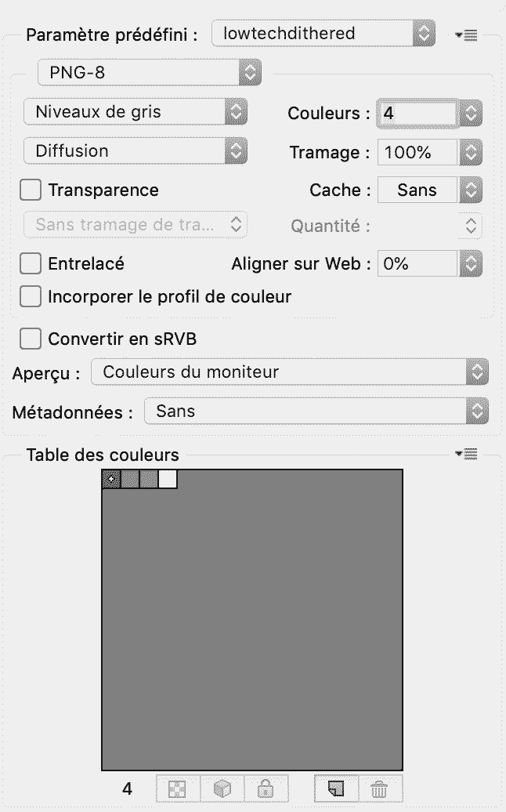This screenshot has height=812, width=506.
Task: Toggle the Entrelacé checkbox
Action: coord(31,264)
